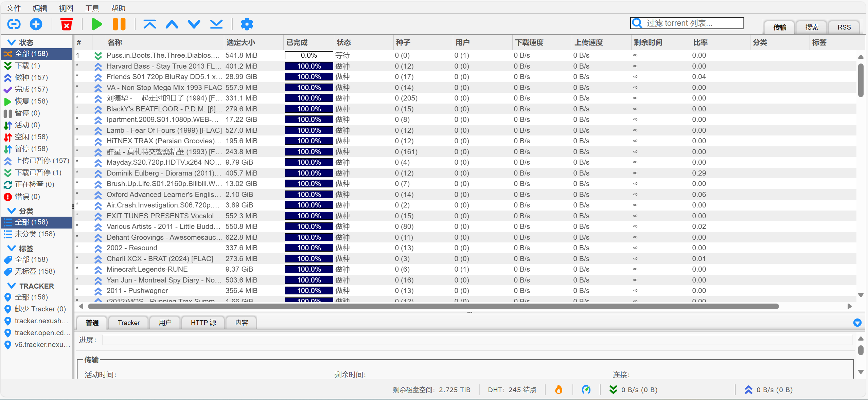Move torrent to bottom of queue
The image size is (868, 400).
pyautogui.click(x=216, y=24)
